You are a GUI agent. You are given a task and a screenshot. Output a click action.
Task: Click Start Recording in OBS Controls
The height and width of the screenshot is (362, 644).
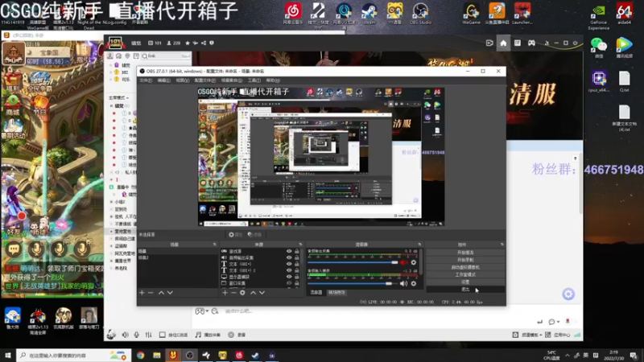465,260
